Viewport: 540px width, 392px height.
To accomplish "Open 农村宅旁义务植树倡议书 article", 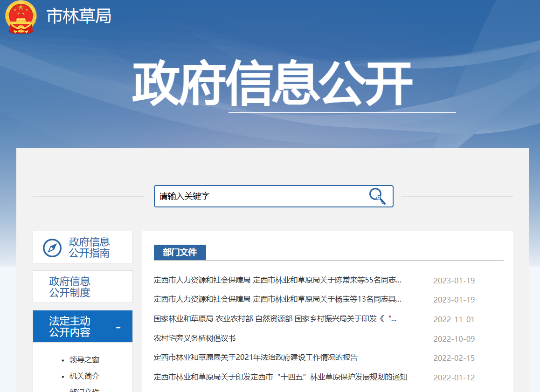I will [194, 338].
